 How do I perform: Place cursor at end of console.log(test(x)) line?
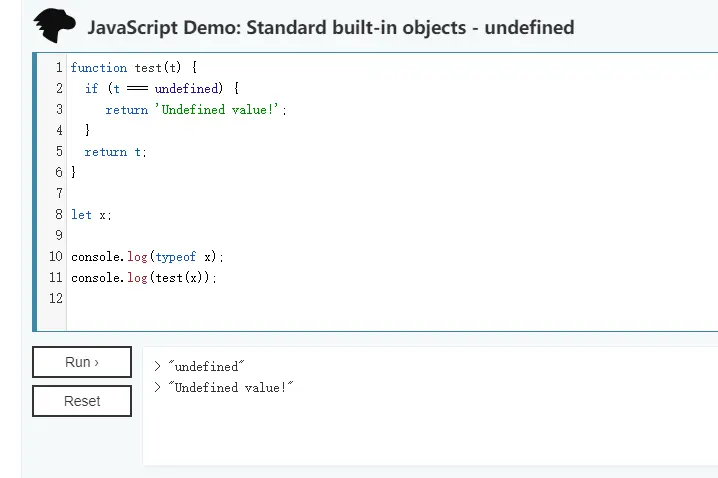217,278
